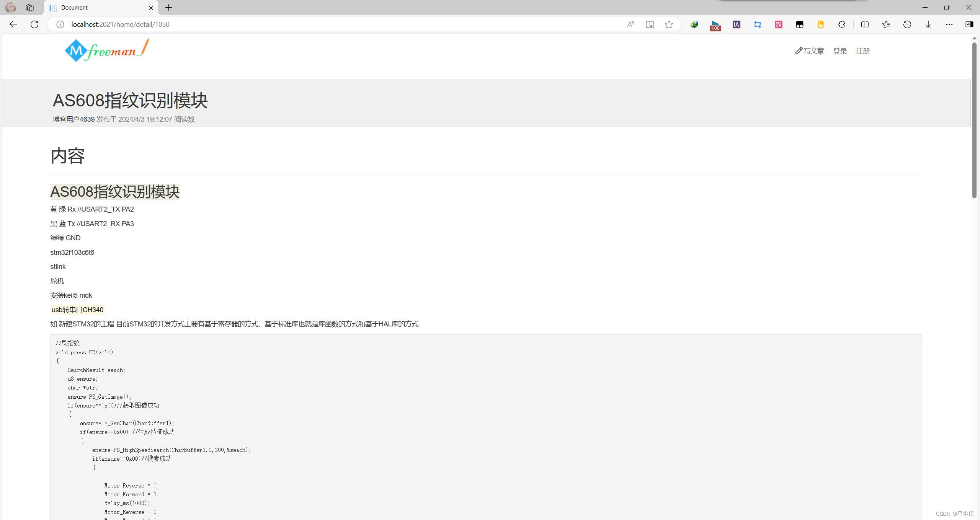Open author 博客用户4639 profile
The image size is (980, 520).
[x=73, y=119]
